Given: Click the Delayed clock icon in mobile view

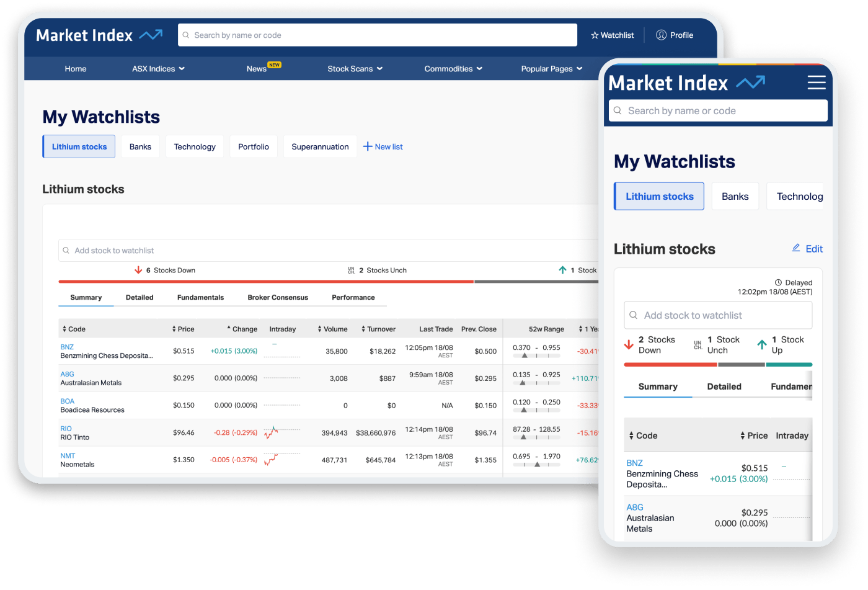Looking at the screenshot, I should point(778,282).
